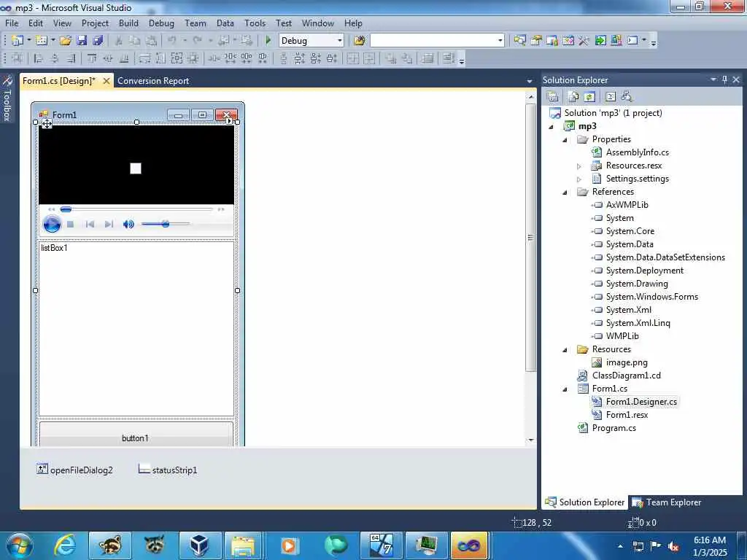Click Make Vertical Spacing Equal icon
747x560 pixels.
(284, 58)
